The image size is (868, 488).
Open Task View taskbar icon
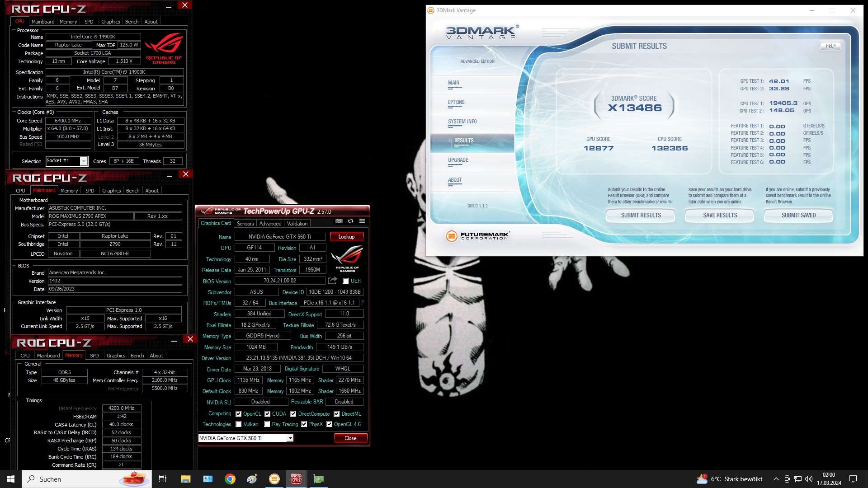pyautogui.click(x=163, y=479)
